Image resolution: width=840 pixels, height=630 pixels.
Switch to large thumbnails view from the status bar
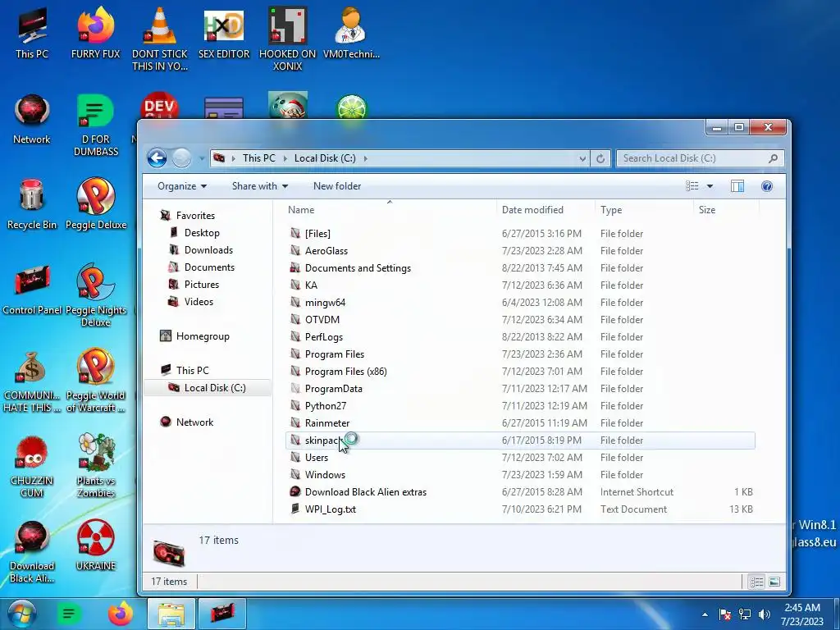[x=774, y=582]
